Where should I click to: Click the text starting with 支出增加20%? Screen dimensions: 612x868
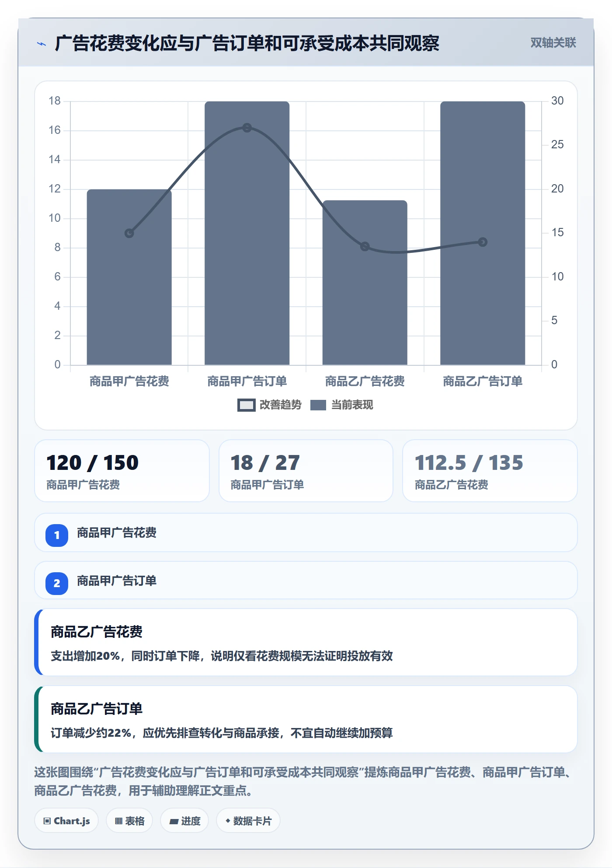[x=222, y=656]
